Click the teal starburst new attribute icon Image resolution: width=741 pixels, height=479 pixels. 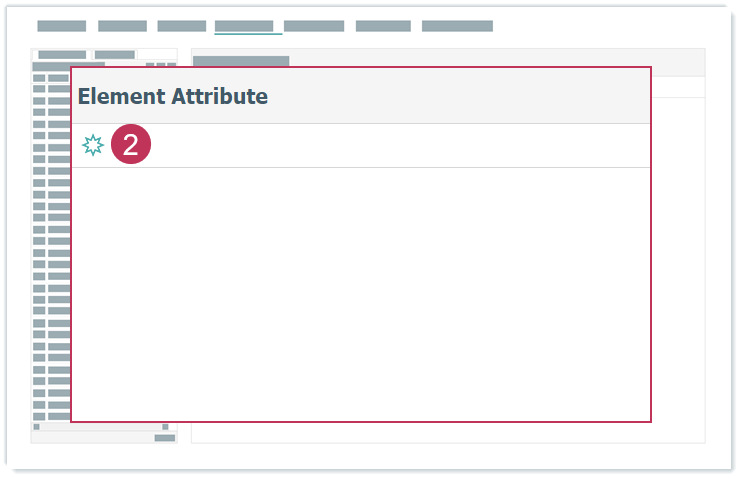tap(92, 146)
